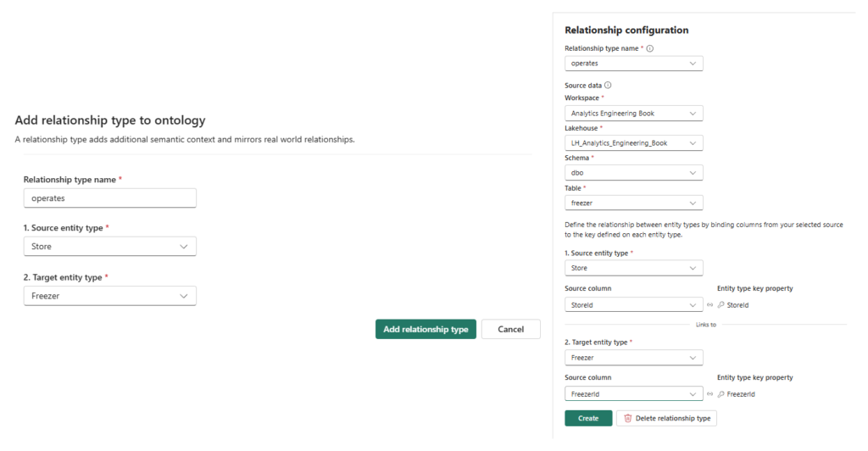Click Relationship type name text field in dialog

pyautogui.click(x=109, y=198)
